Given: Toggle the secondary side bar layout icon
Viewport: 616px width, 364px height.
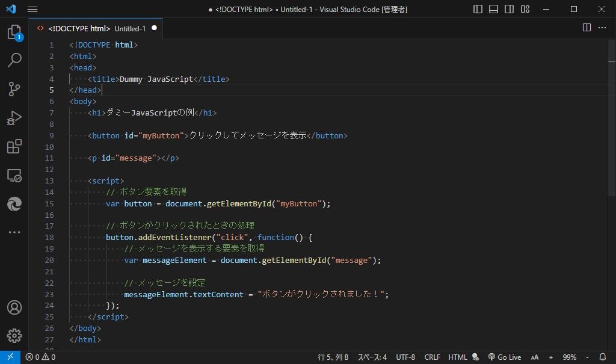Looking at the screenshot, I should click(x=509, y=9).
